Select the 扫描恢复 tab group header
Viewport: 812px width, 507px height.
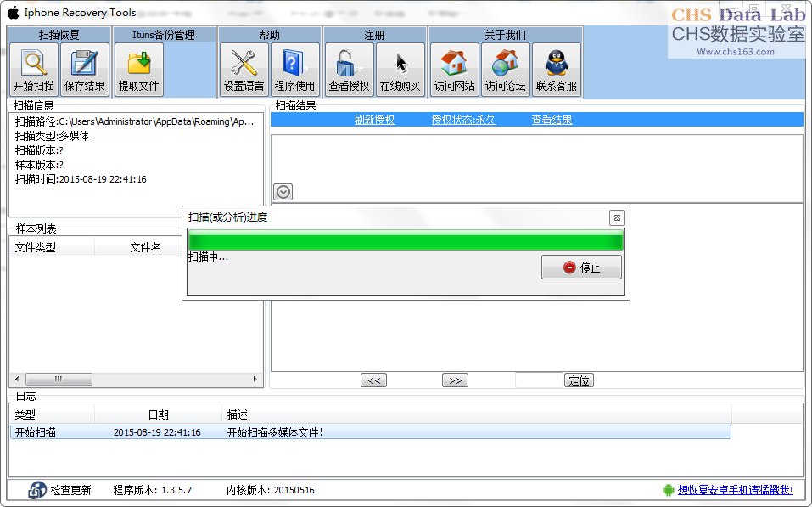tap(59, 35)
